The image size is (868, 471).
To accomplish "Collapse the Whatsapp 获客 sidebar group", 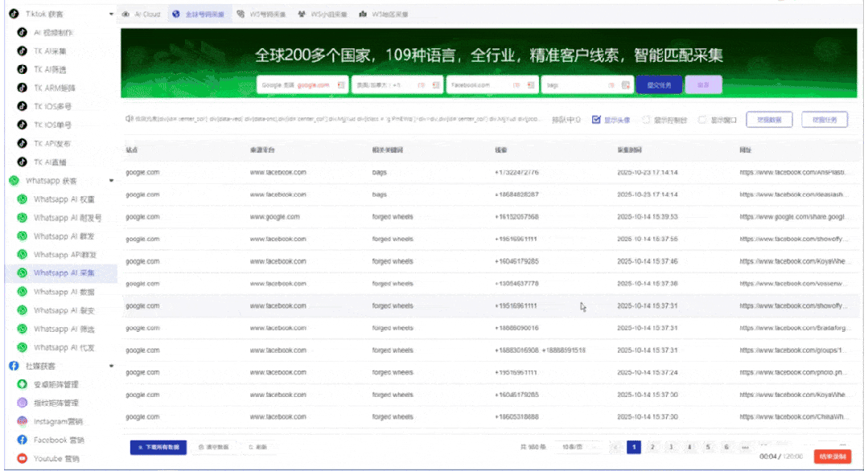I will (x=111, y=181).
